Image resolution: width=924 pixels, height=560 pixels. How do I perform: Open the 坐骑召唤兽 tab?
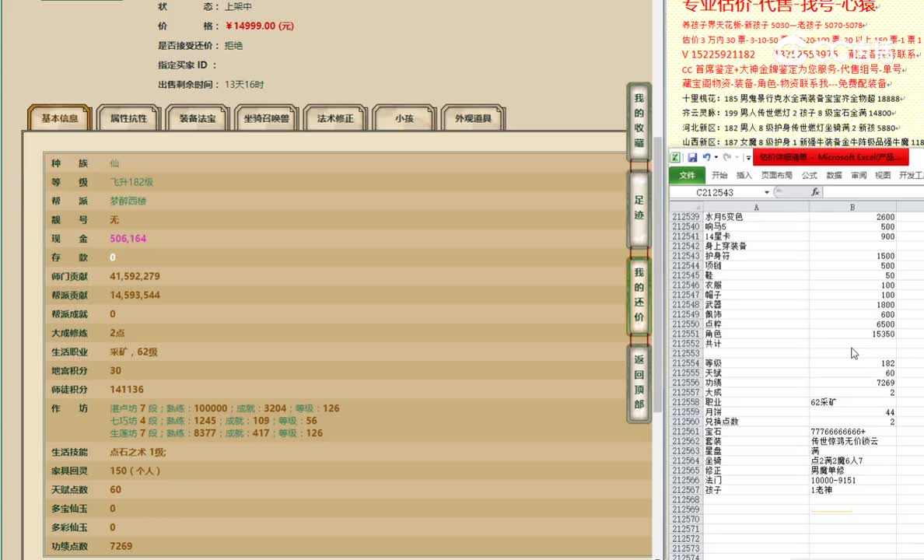click(266, 118)
